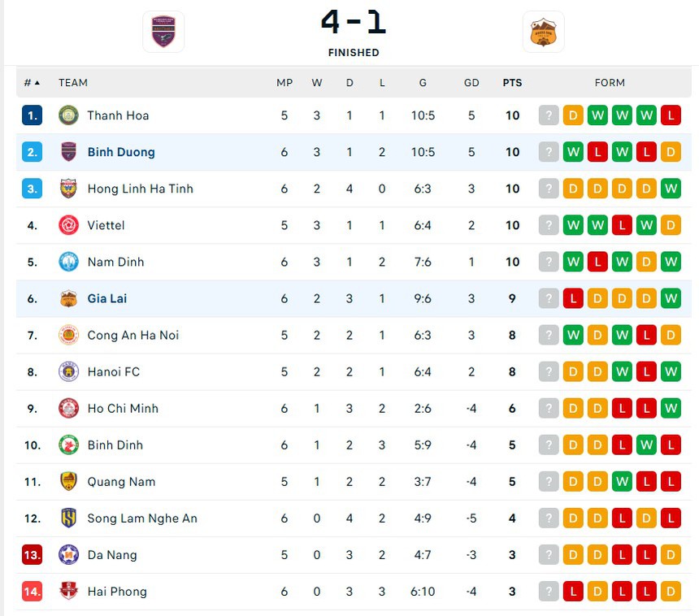Click Gia Lai's gray question mark form badge
The height and width of the screenshot is (616, 699).
click(x=549, y=298)
